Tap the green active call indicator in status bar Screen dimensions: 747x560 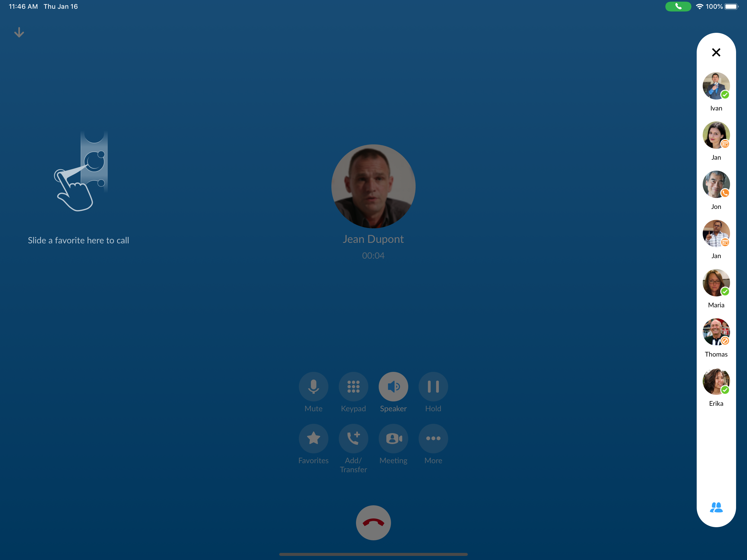coord(678,6)
